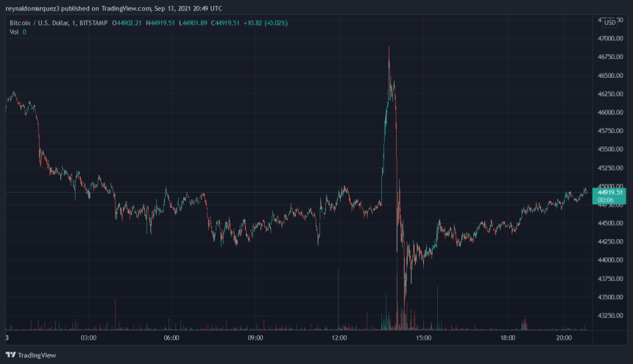
Task: Click the 12:00 time axis label
Action: [x=339, y=338]
